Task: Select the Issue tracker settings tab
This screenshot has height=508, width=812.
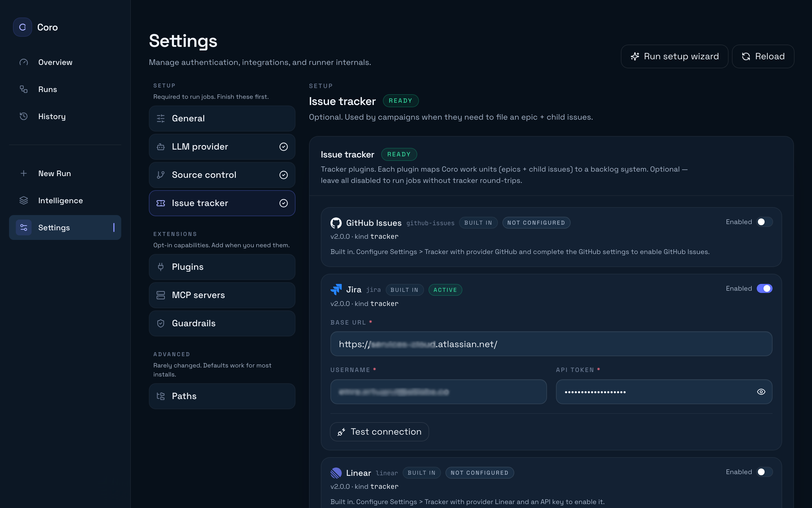Action: pyautogui.click(x=222, y=203)
